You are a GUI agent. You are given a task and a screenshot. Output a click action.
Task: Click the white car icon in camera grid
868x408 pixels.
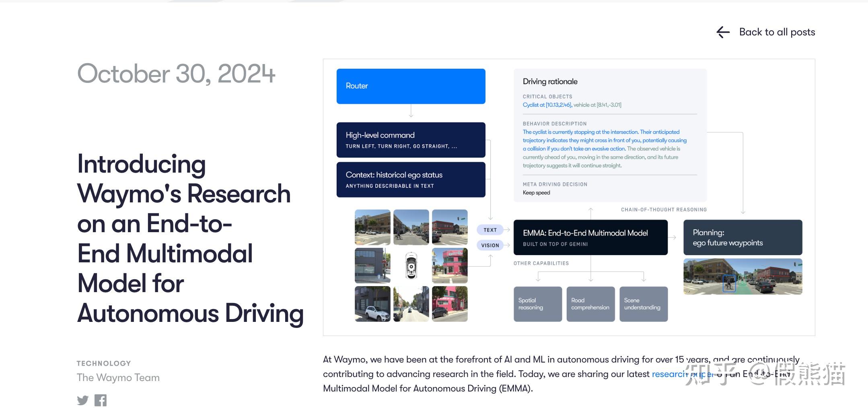pyautogui.click(x=411, y=266)
